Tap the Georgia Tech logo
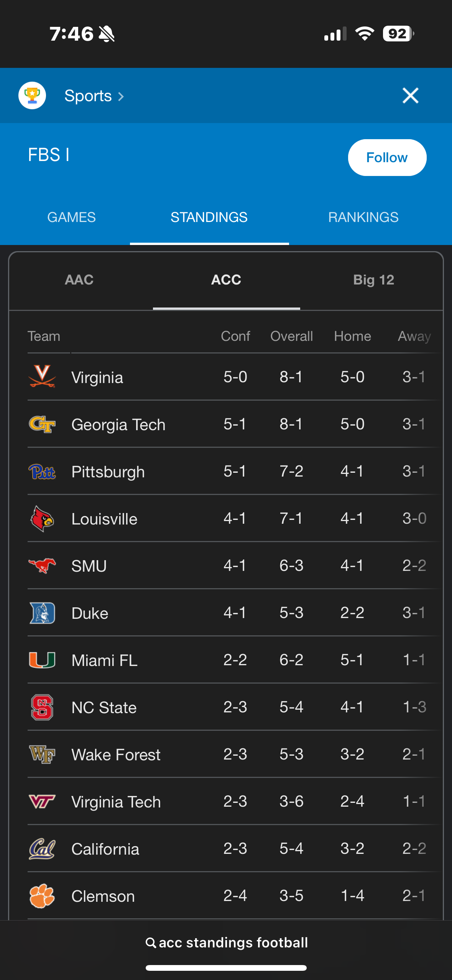Viewport: 452px width, 980px height. coord(42,424)
